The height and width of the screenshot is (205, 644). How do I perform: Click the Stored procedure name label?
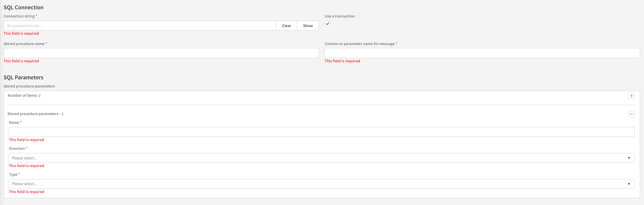(x=24, y=44)
